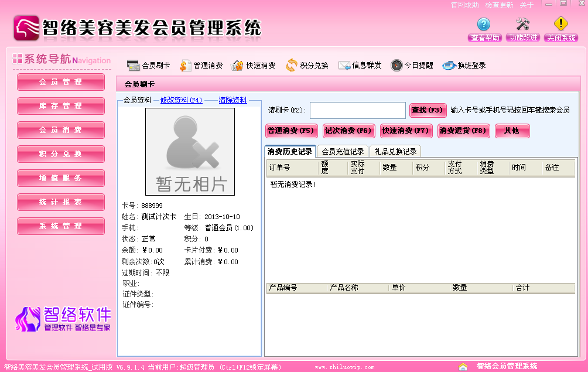Viewport: 588px width, 372px height.
Task: Open 统计报表 in the navigation sidebar
Action: tap(61, 202)
